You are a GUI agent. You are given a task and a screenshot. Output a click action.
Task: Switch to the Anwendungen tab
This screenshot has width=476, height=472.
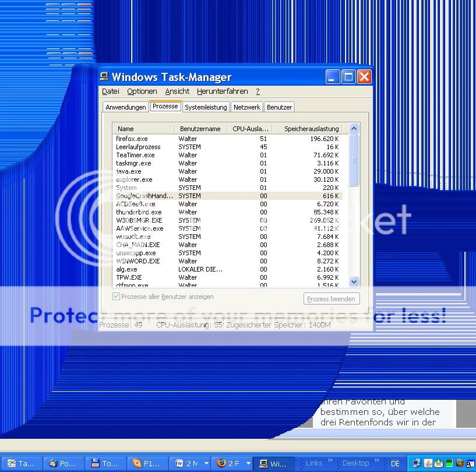(x=126, y=107)
